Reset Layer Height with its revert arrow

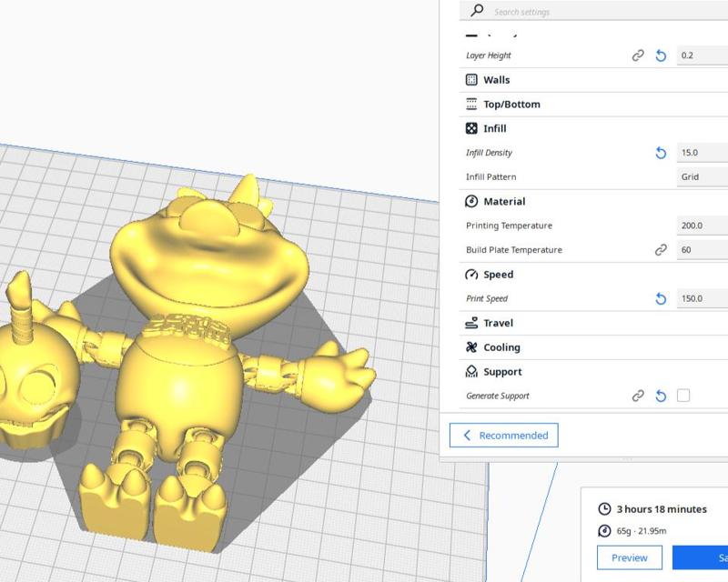661,55
